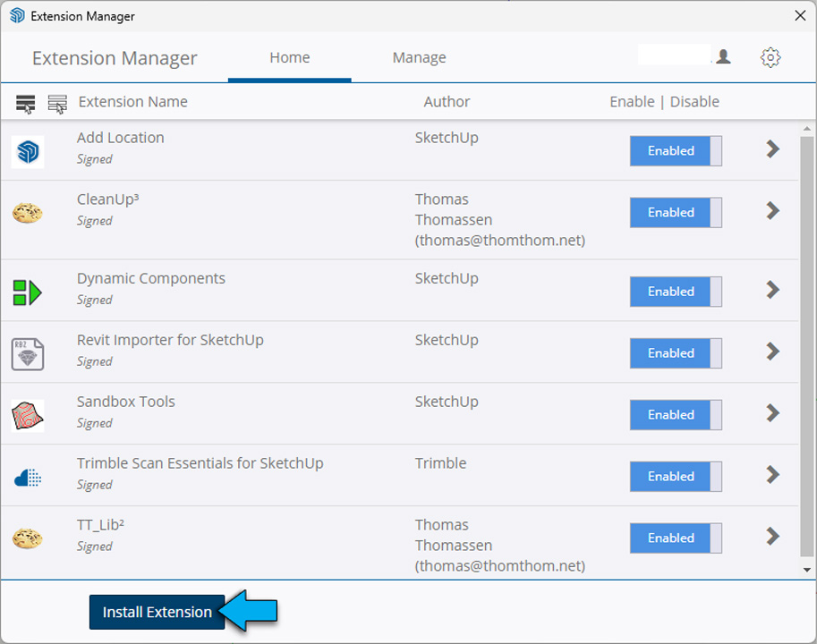This screenshot has width=817, height=644.
Task: Expand details for CleanUp³ extension
Action: [773, 211]
